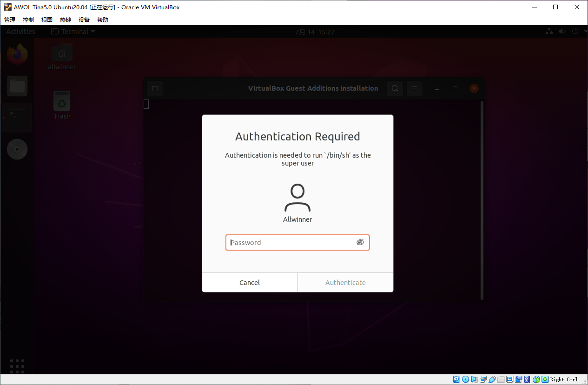This screenshot has height=385, width=588.
Task: Open the 视图 menu
Action: pos(47,20)
